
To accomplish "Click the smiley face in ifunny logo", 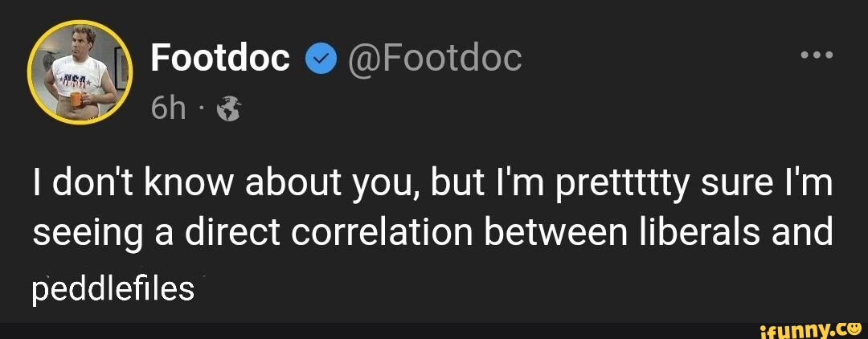I will [x=853, y=325].
